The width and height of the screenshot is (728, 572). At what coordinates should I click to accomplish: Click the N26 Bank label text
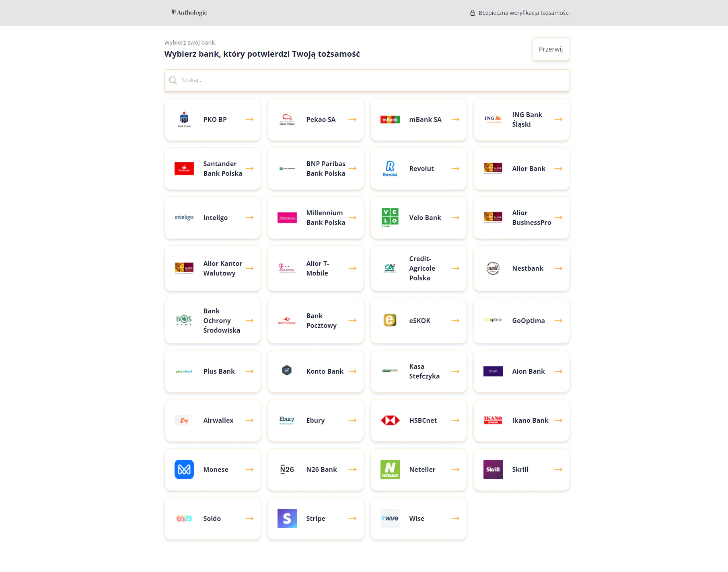322,469
